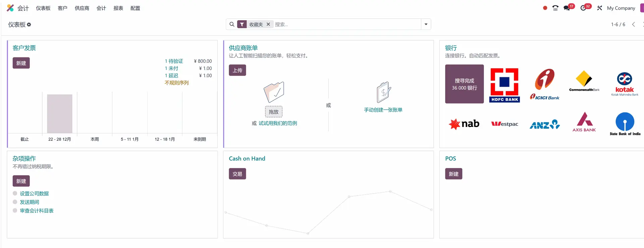Select the Commonwealth Bank logo

pos(584,81)
